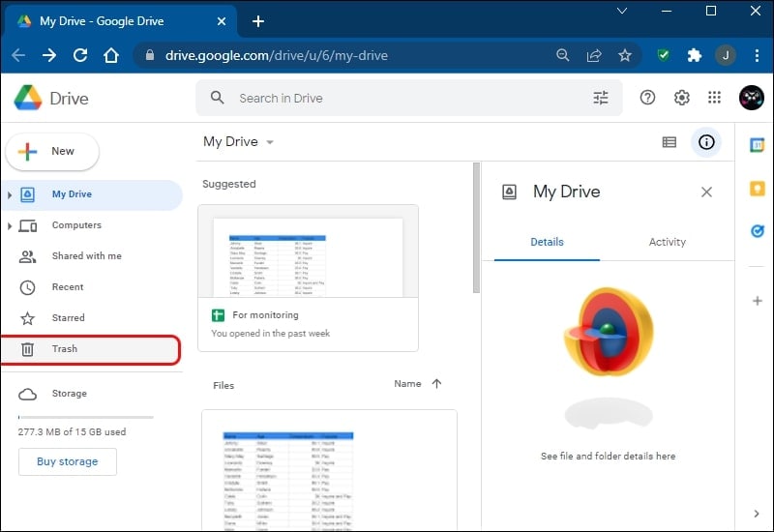Open Google Calendar side panel icon
The image size is (774, 532).
[758, 145]
